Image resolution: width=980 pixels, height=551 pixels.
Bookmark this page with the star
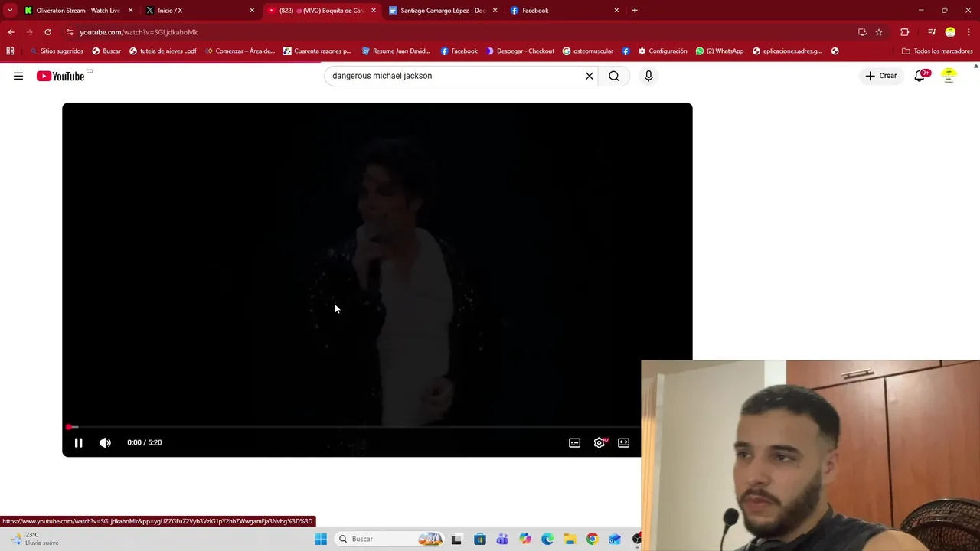(879, 32)
